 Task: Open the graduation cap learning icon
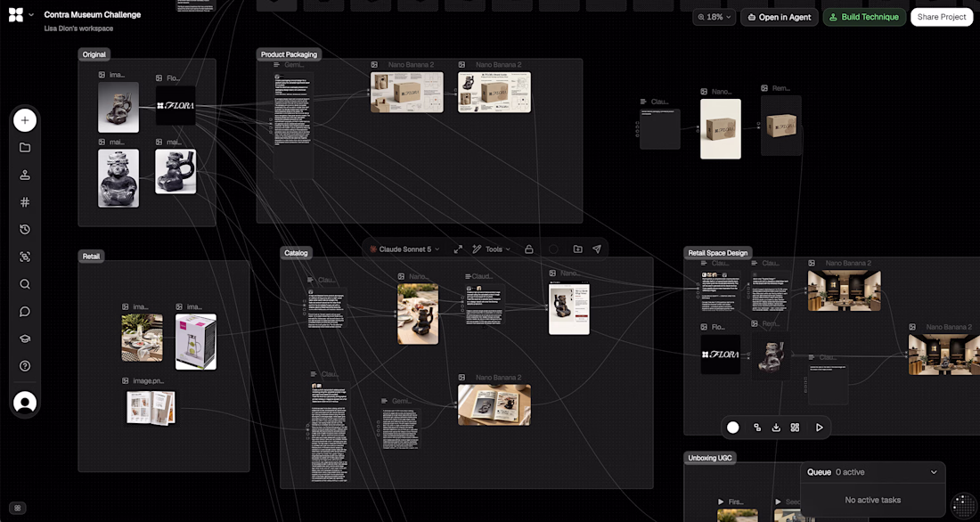coord(25,338)
